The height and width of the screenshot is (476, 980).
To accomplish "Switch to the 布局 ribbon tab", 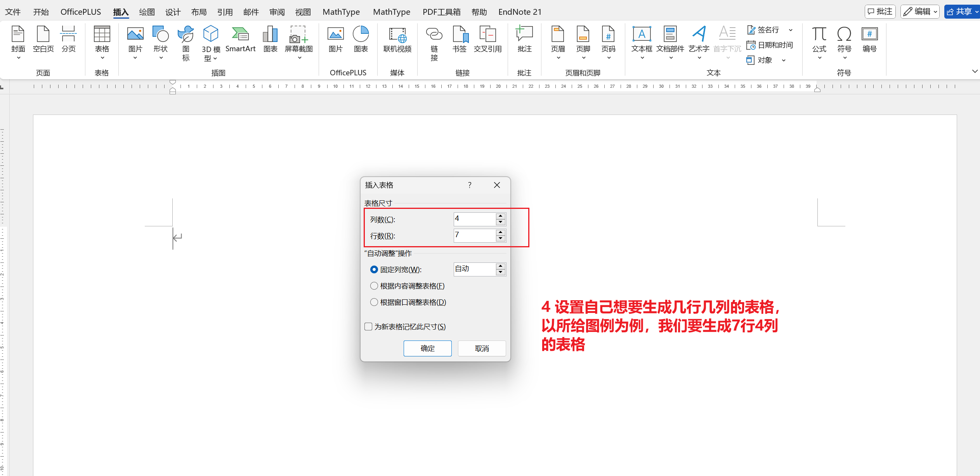I will [199, 12].
